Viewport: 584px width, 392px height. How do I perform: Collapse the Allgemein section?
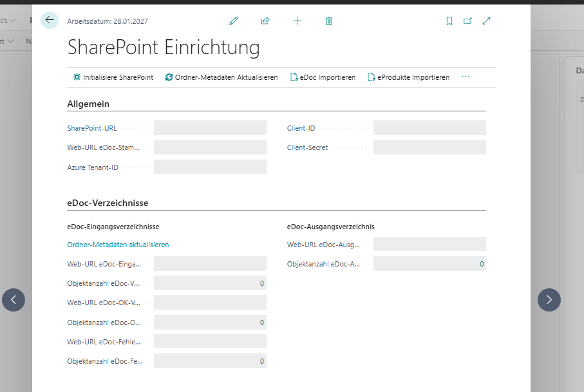(88, 104)
